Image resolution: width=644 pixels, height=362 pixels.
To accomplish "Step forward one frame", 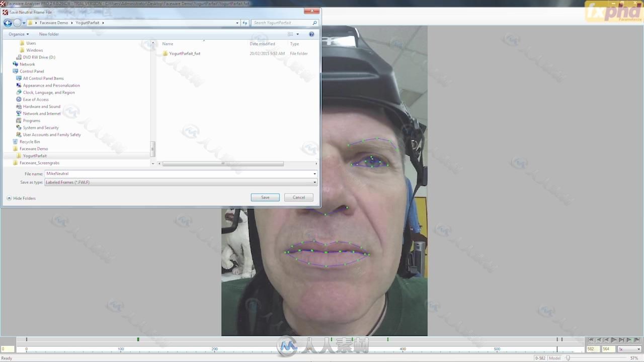I will [x=621, y=340].
